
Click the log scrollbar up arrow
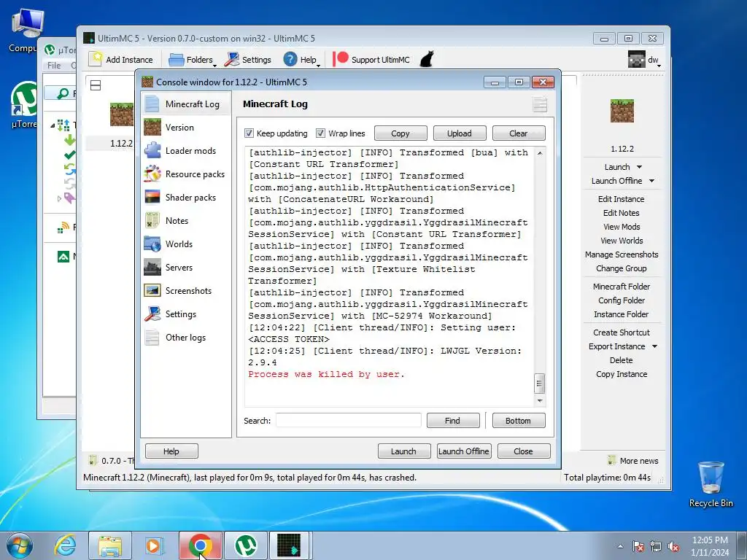[540, 153]
